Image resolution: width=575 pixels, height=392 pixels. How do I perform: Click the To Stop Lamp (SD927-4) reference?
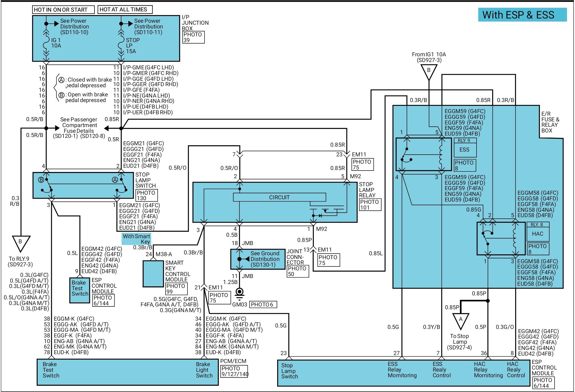coord(459,342)
